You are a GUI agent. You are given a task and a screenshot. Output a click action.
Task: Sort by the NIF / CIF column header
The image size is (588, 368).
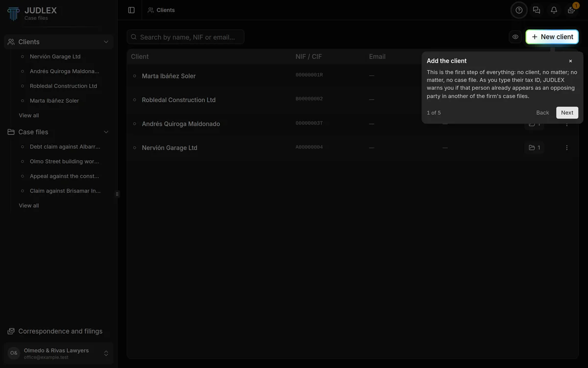click(x=309, y=56)
